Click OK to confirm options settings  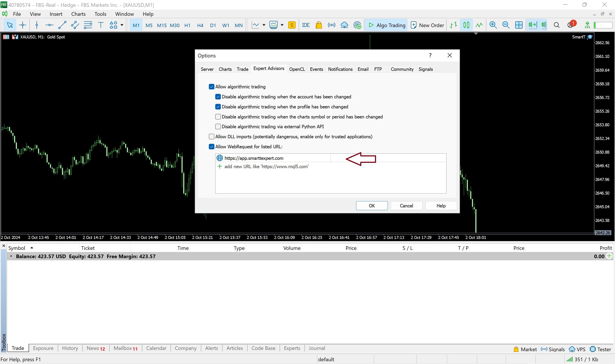click(x=372, y=205)
